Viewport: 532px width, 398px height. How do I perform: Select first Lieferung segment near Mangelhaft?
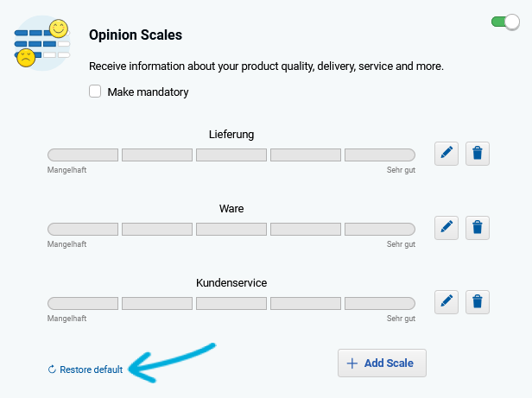83,155
